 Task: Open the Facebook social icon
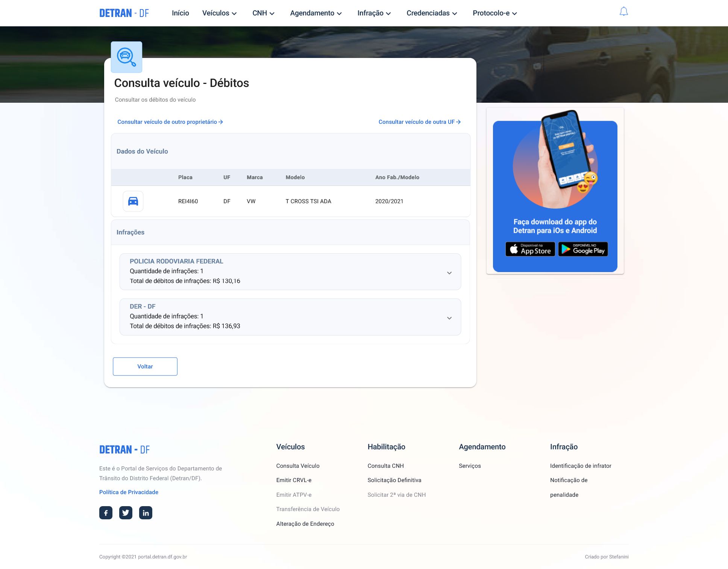coord(106,513)
